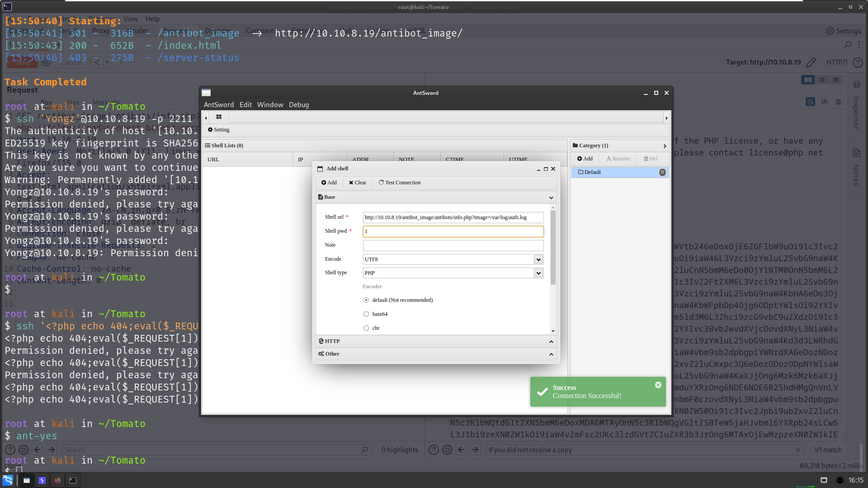
Task: Click the Shell pwd input field
Action: [x=453, y=231]
